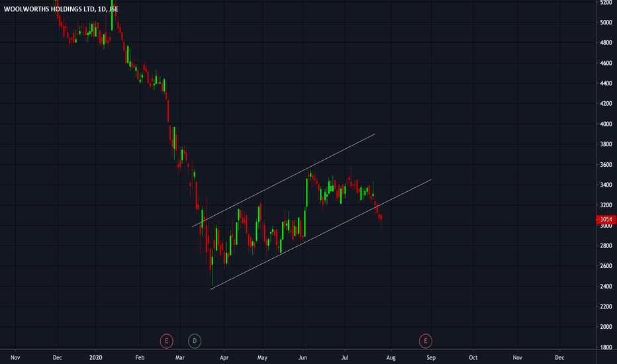
Task: Click the 2200 price level on the scale
Action: point(606,306)
